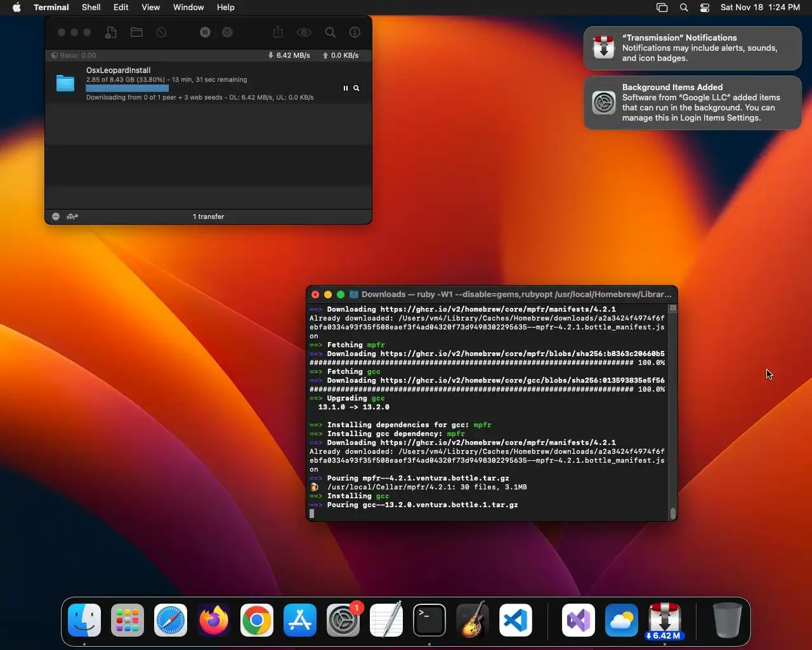The height and width of the screenshot is (650, 812).
Task: Click the 6.42 MB/s download speed indicator
Action: 289,55
